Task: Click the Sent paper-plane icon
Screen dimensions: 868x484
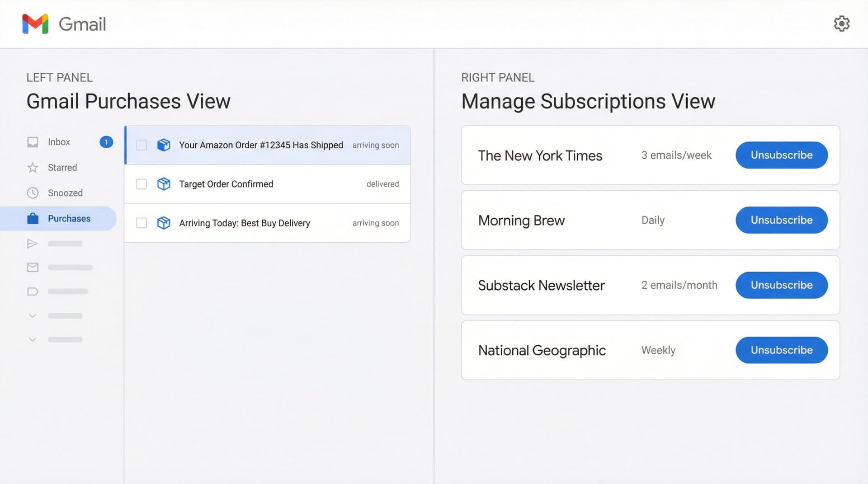Action: coord(33,243)
